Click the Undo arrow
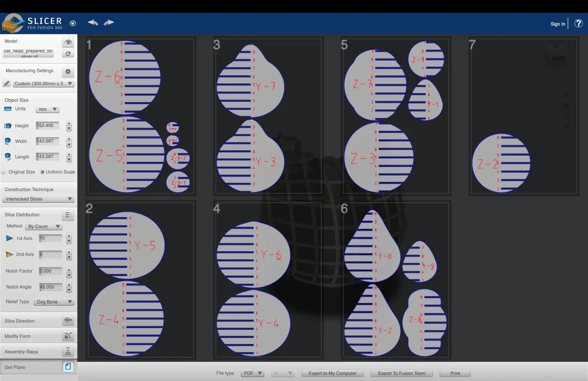The height and width of the screenshot is (381, 588). tap(93, 23)
